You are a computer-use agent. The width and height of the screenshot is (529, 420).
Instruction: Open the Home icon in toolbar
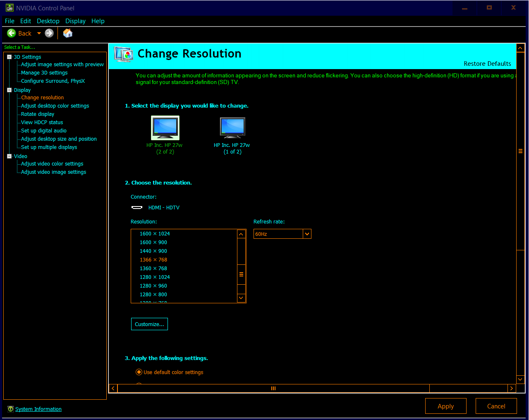coord(68,33)
